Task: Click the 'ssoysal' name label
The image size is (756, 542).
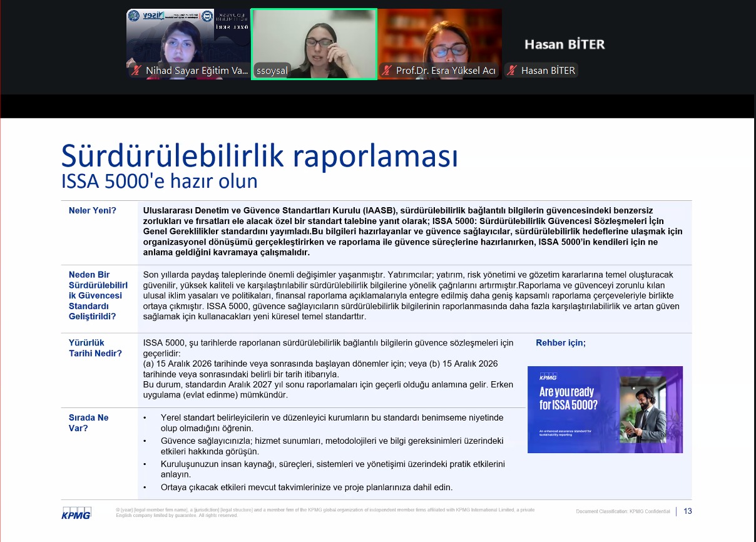Action: coord(272,71)
